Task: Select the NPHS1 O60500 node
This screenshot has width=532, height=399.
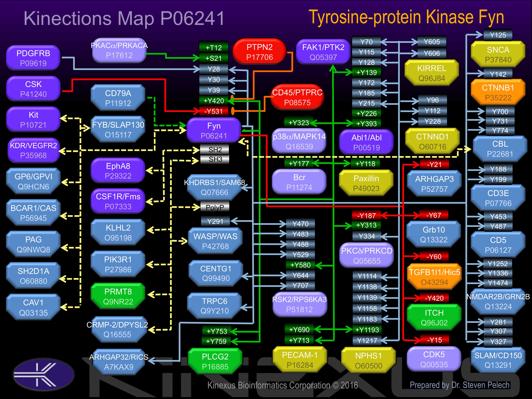Action: click(x=369, y=360)
